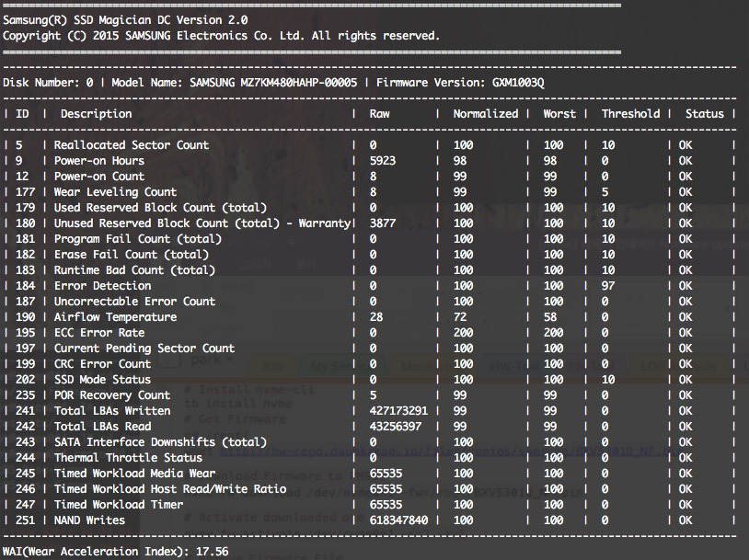Click ID 177 in the table
The width and height of the screenshot is (749, 560).
[x=26, y=192]
